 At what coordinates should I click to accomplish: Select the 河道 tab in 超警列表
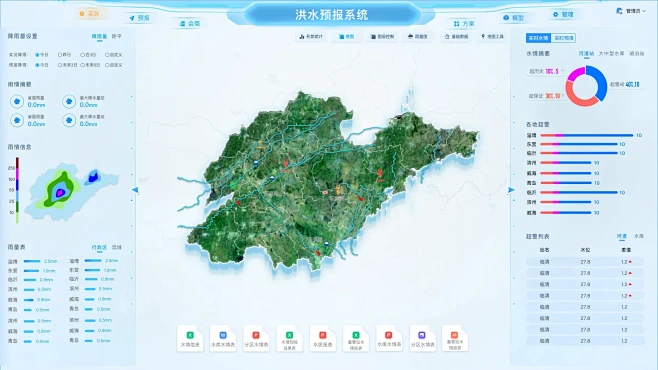coord(621,237)
